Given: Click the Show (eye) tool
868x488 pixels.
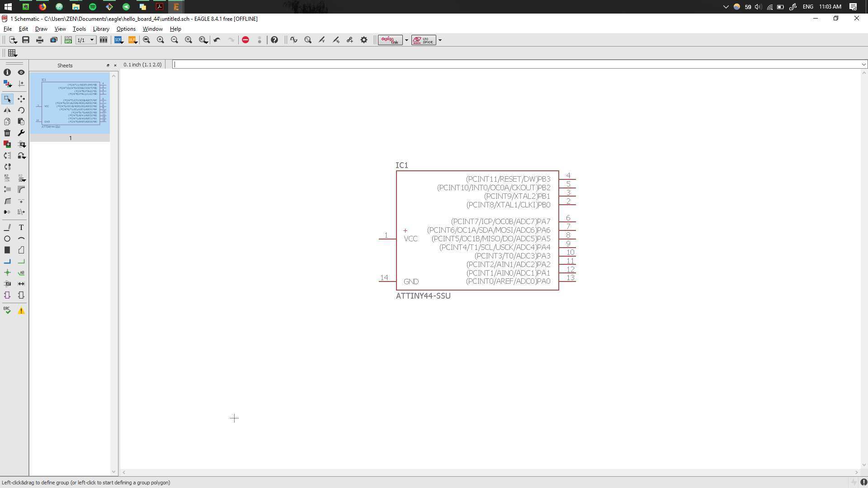Looking at the screenshot, I should pyautogui.click(x=21, y=72).
